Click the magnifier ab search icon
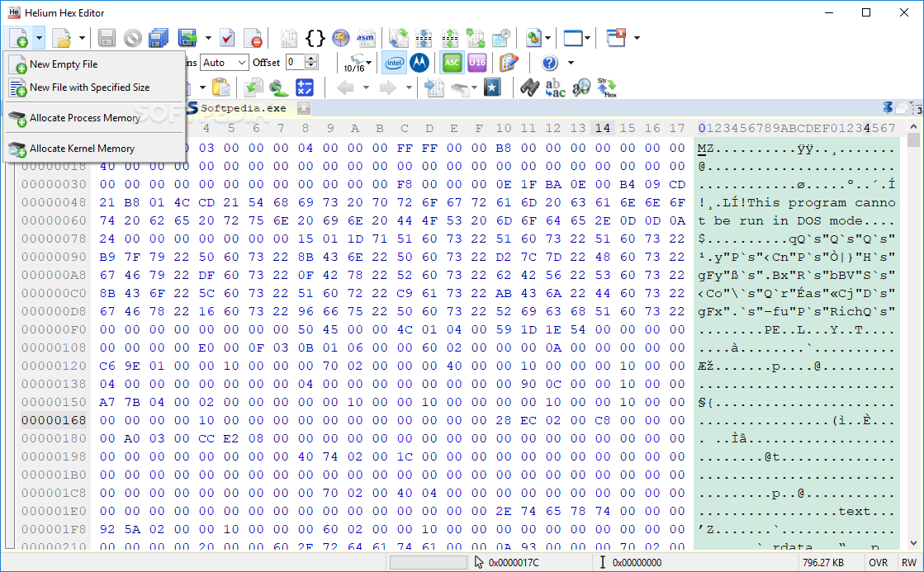The image size is (924, 572). click(x=581, y=87)
